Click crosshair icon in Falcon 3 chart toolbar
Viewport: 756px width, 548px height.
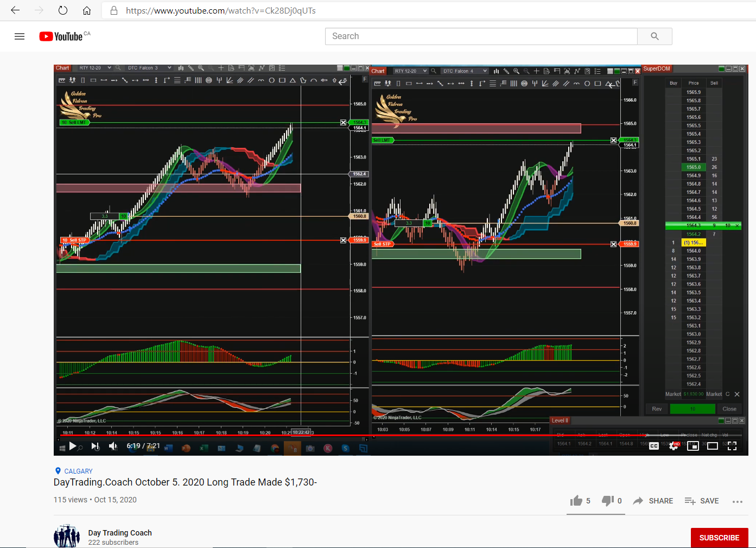pos(221,68)
